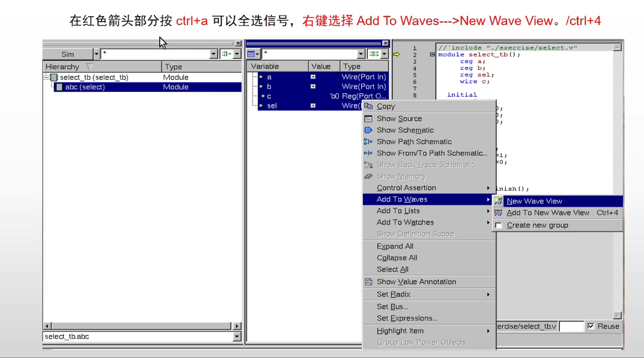Screen dimensions: 644x358
Task: Click the empty field left of Reuse
Action: click(x=571, y=326)
